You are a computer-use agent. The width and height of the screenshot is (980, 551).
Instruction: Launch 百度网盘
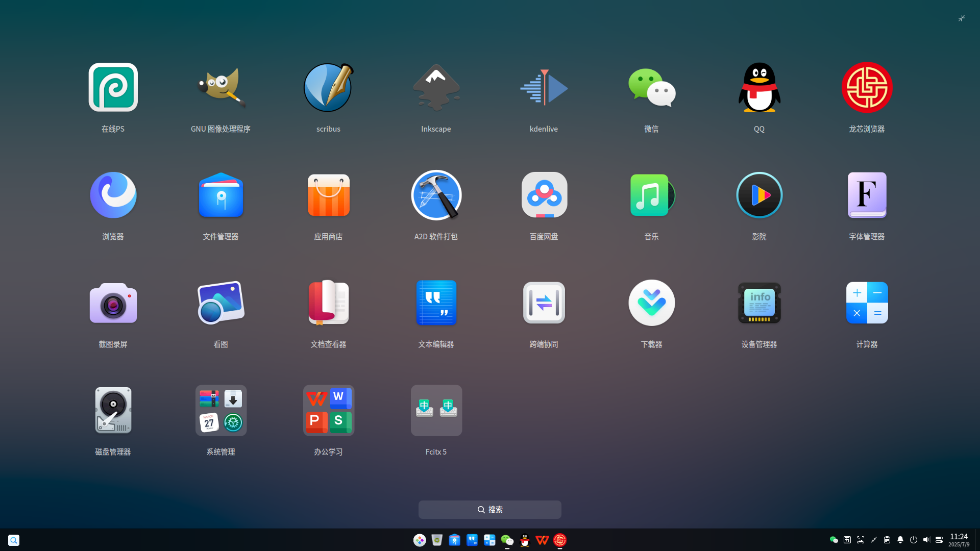(x=544, y=195)
